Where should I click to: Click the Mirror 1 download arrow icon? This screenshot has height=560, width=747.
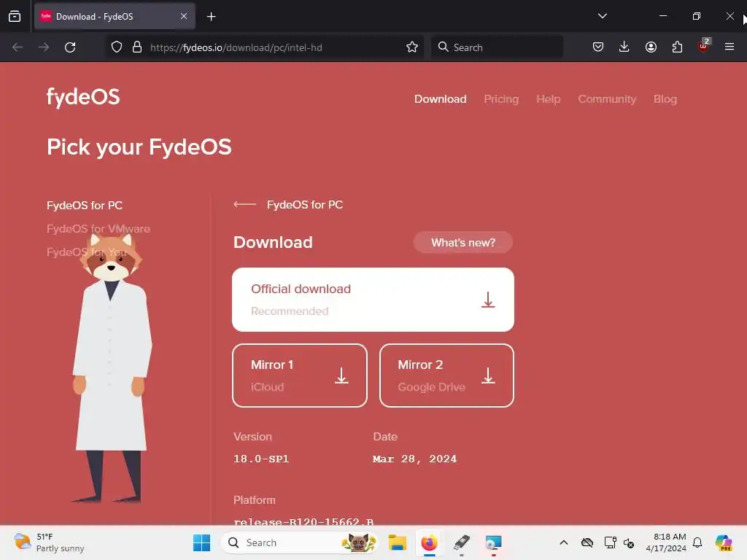(x=341, y=376)
